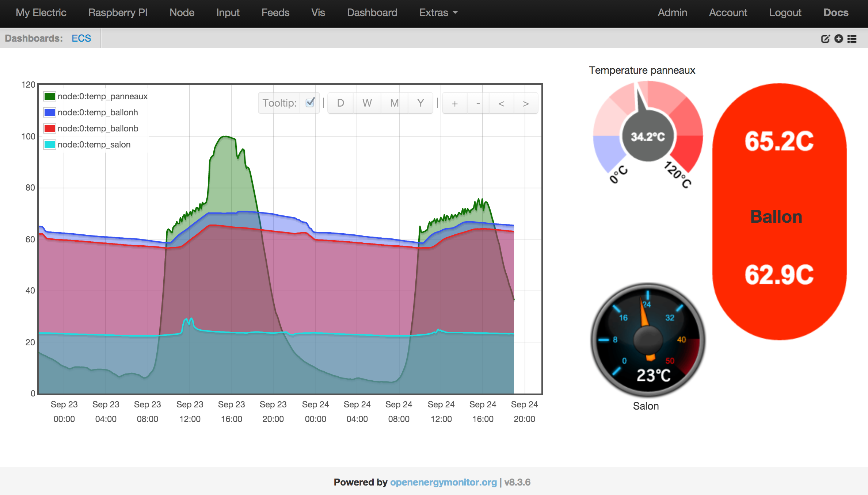Screen dimensions: 868x495
Task: Open the Dashboard menu item
Action: pyautogui.click(x=372, y=13)
